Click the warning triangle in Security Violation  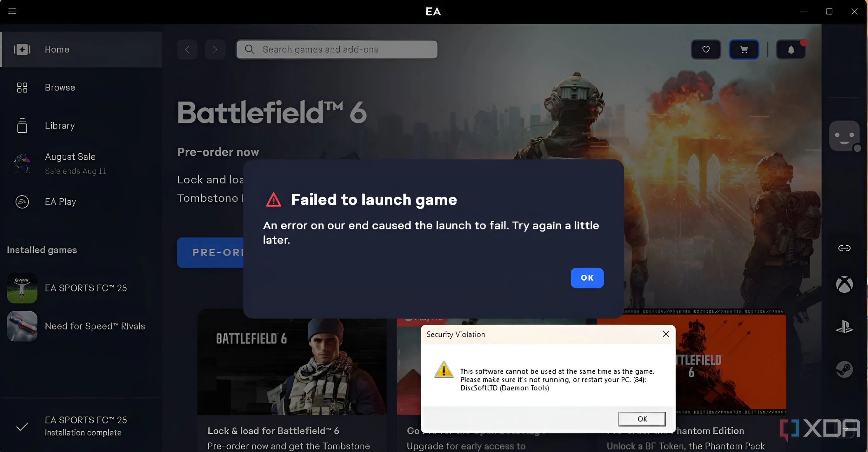[x=444, y=369]
